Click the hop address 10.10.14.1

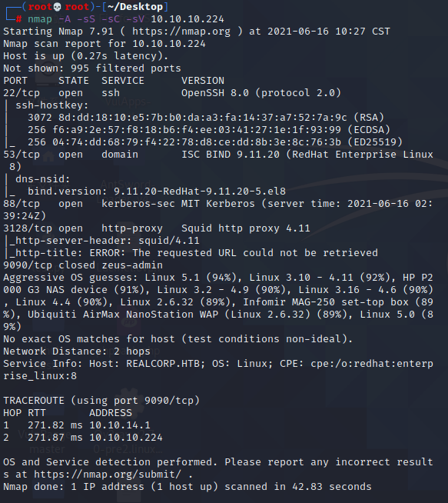[120, 425]
